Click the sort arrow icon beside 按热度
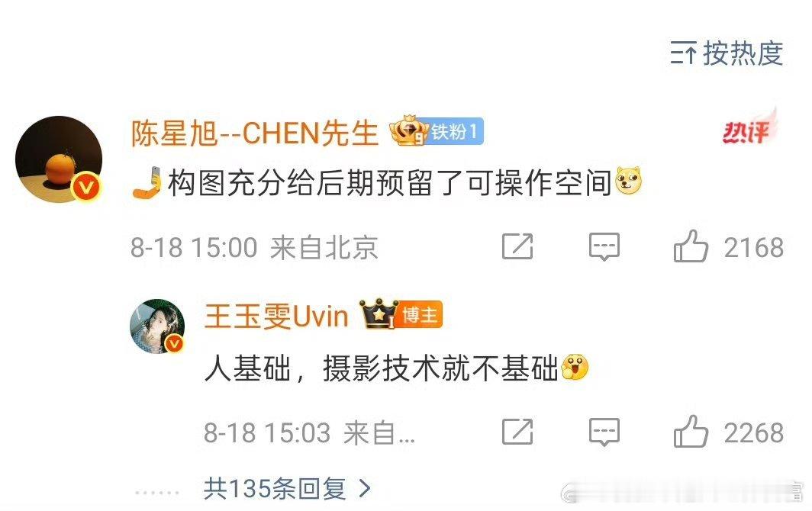Screen dimensions: 812x511 (x=683, y=53)
